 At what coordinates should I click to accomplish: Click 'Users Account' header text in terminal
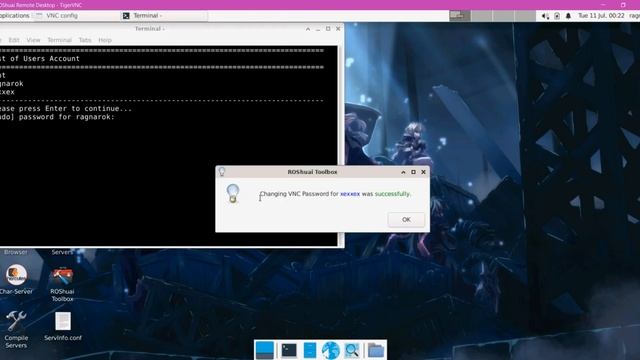tap(51, 59)
